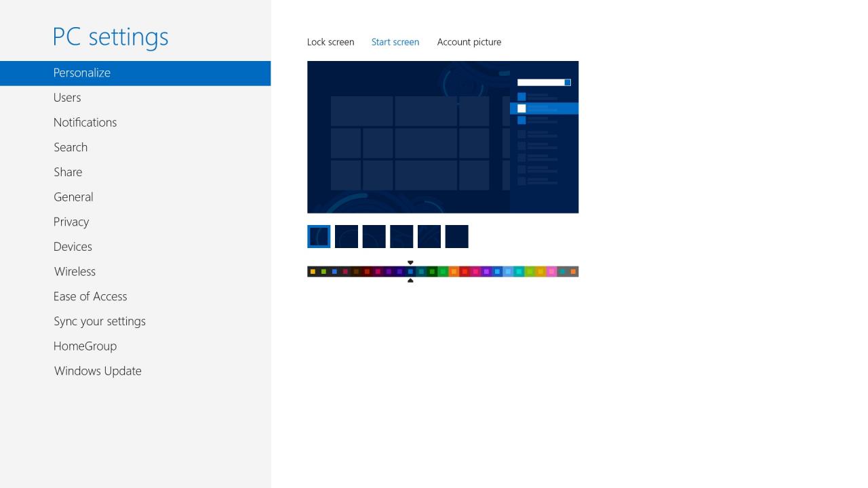
Task: Select the bright lime green swatch
Action: click(x=530, y=272)
